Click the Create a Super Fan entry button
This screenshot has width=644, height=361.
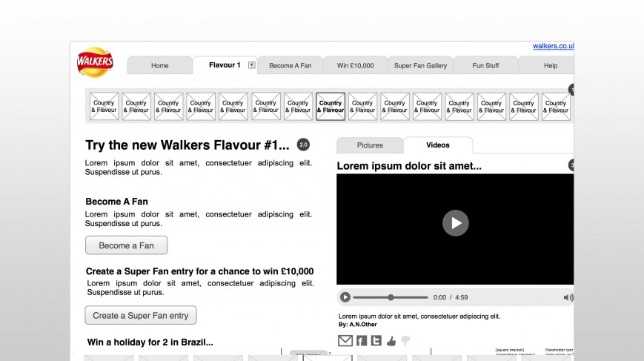point(141,316)
